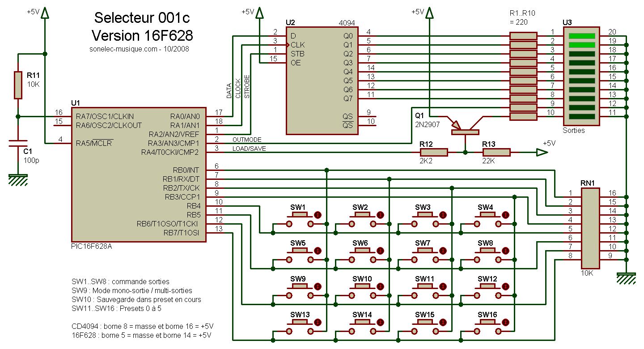The height and width of the screenshot is (349, 644).
Task: Click the 'RB0/INT' pin label on U1
Action: (186, 170)
